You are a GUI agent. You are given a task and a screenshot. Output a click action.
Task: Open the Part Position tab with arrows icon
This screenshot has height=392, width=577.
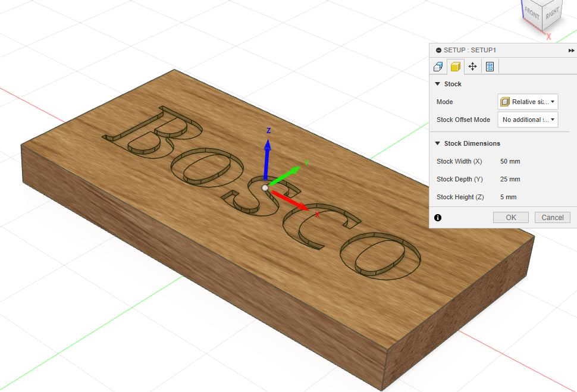472,67
